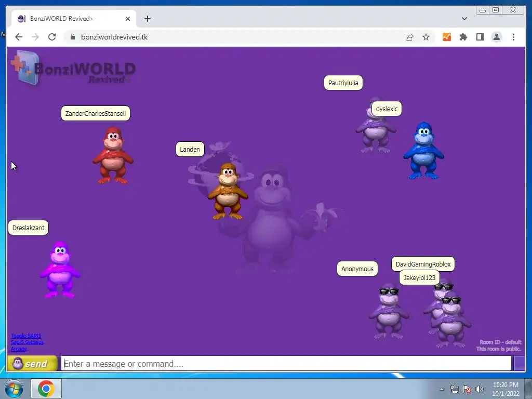Image resolution: width=532 pixels, height=399 pixels.
Task: Switch to the BonziWORLD Revived+ tab
Action: [74, 19]
